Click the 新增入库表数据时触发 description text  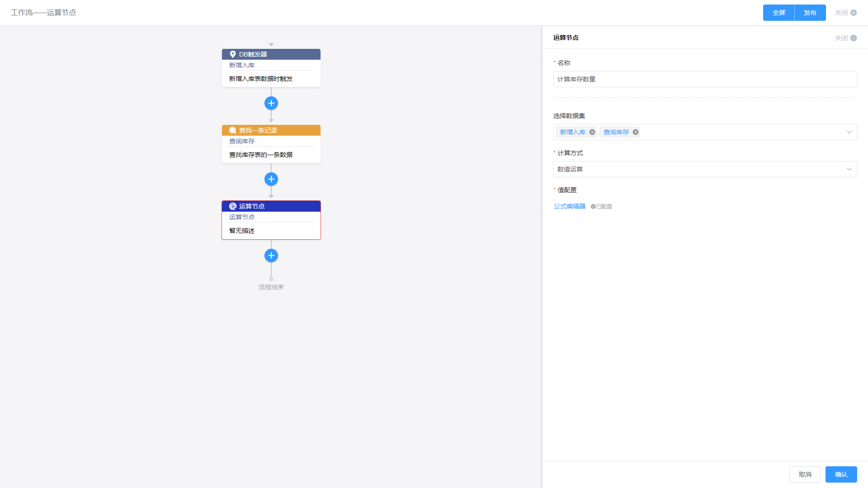[x=261, y=79]
